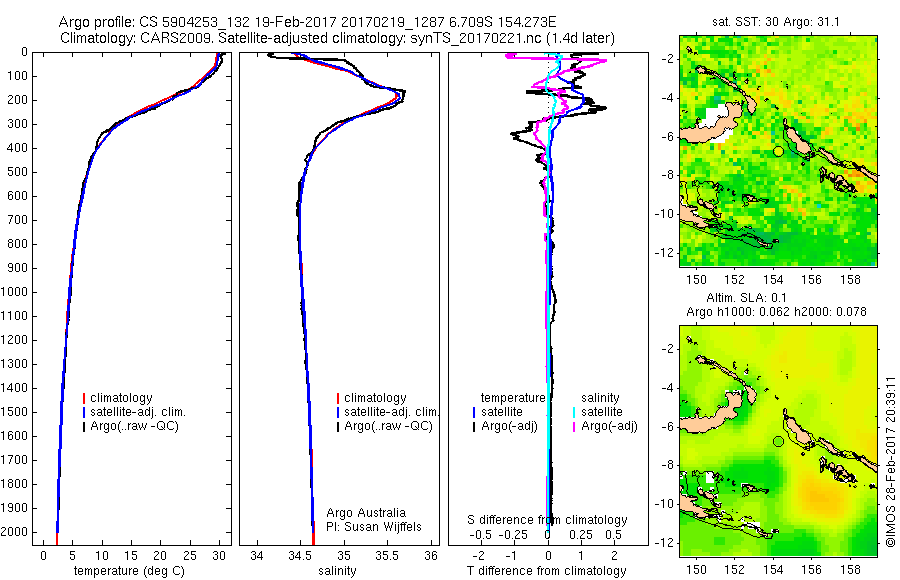The width and height of the screenshot is (900, 580).
Task: Click S difference tick label 0.5
Action: (x=613, y=535)
